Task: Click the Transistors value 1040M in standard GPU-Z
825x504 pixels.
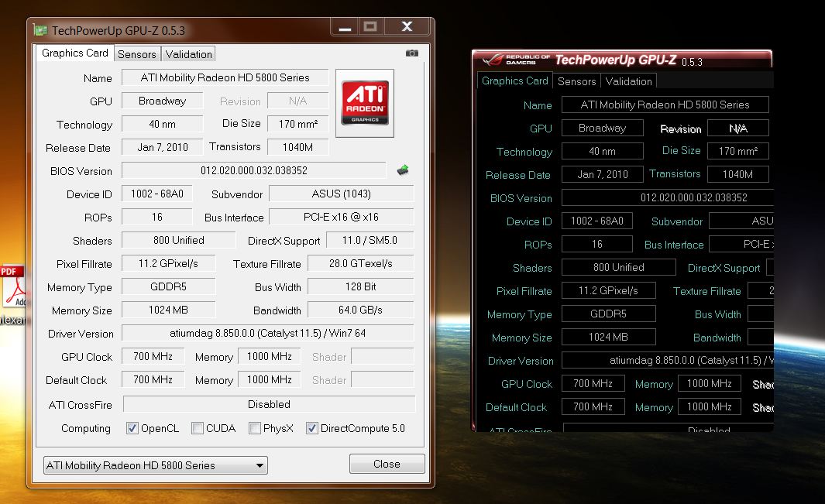Action: 297,147
